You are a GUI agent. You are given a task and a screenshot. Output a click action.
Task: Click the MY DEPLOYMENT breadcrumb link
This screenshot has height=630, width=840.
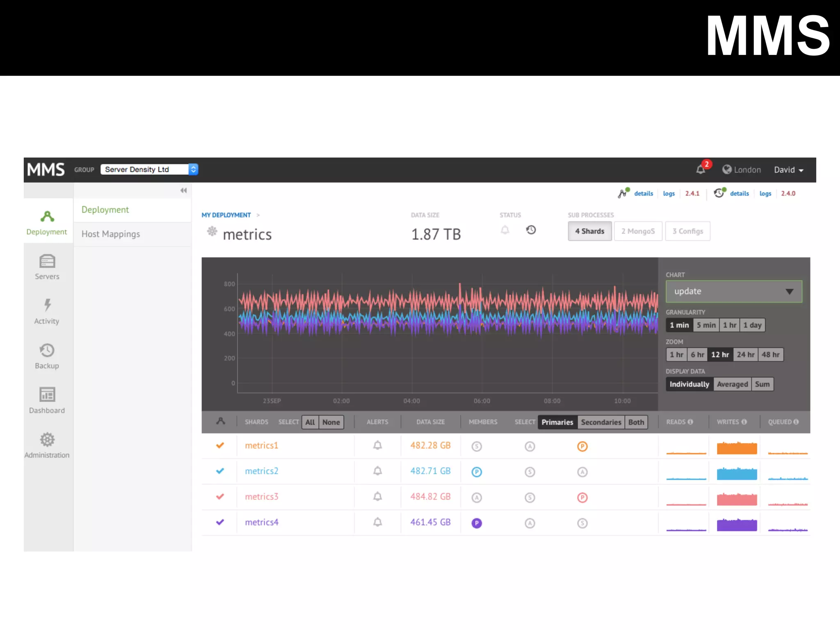click(x=226, y=215)
